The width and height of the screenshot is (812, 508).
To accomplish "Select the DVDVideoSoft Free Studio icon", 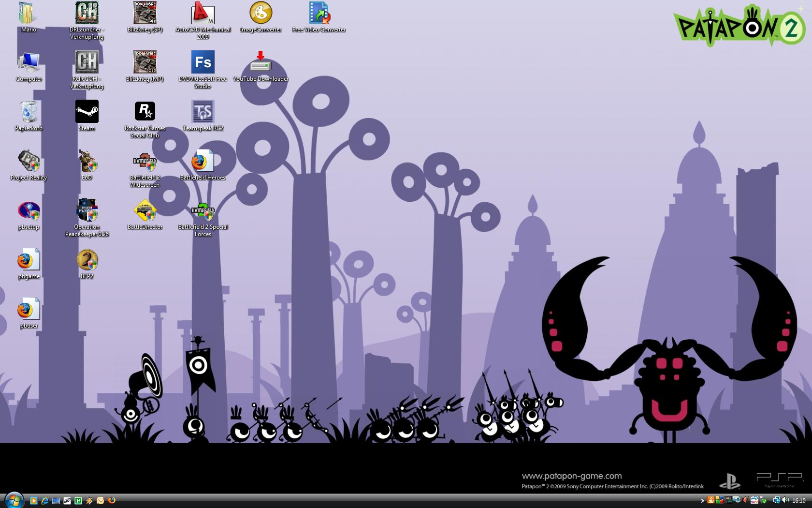I will coord(203,70).
